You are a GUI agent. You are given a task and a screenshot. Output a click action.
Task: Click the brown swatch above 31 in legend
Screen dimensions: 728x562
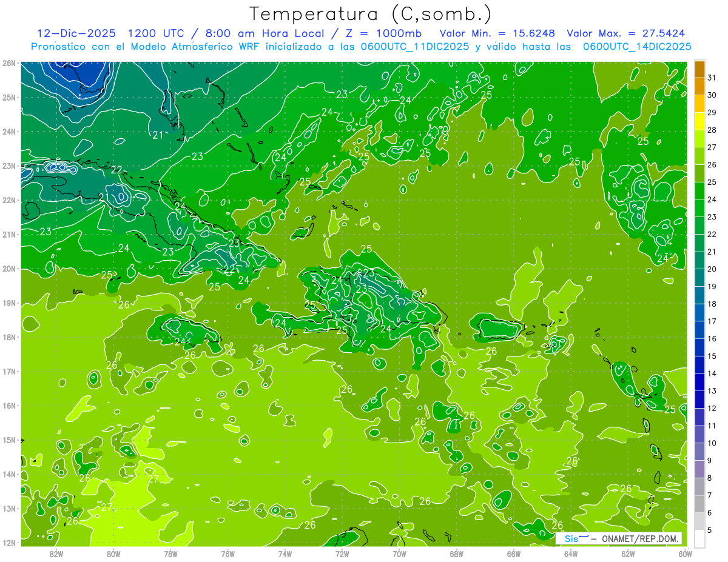point(699,69)
